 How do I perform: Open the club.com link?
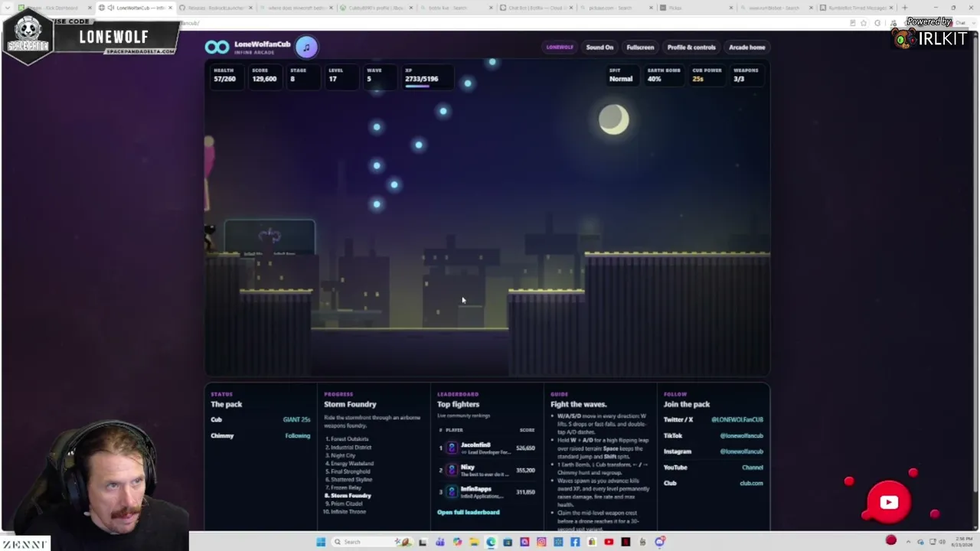pos(751,483)
